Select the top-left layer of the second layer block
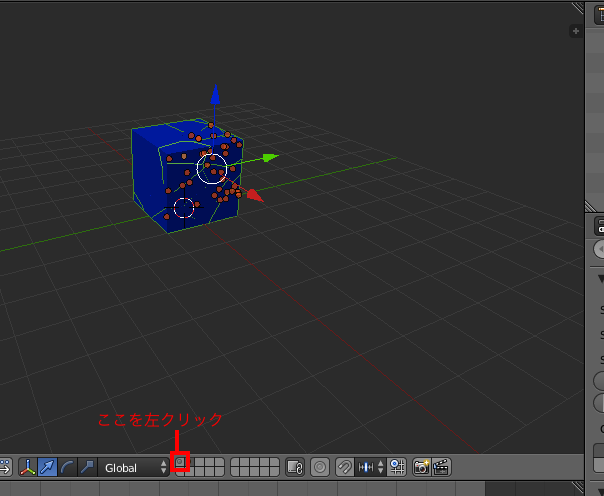 pyautogui.click(x=235, y=462)
